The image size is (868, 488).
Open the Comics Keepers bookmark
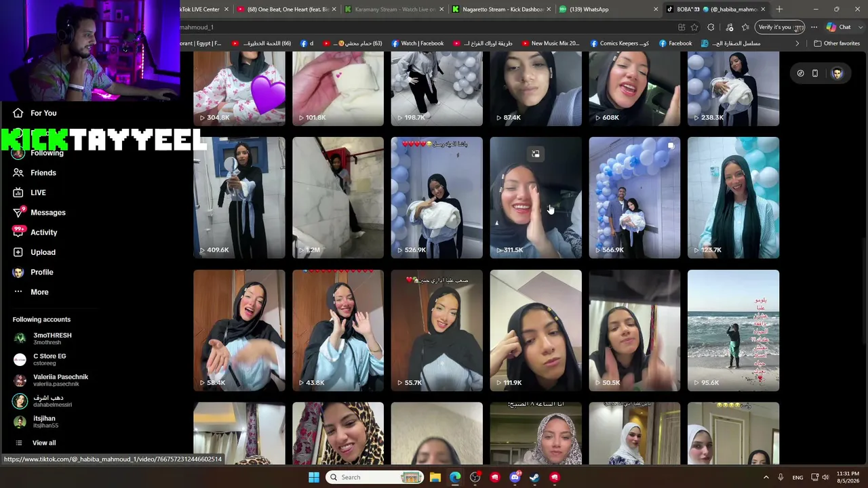click(619, 43)
